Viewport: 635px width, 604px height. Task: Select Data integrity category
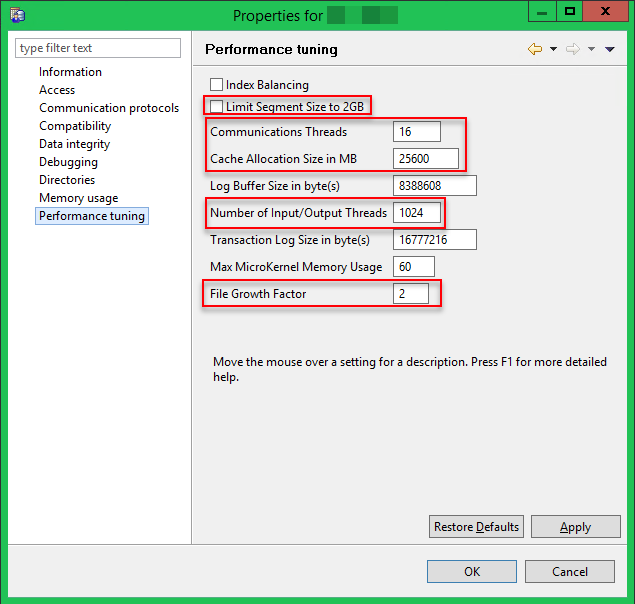[x=75, y=144]
